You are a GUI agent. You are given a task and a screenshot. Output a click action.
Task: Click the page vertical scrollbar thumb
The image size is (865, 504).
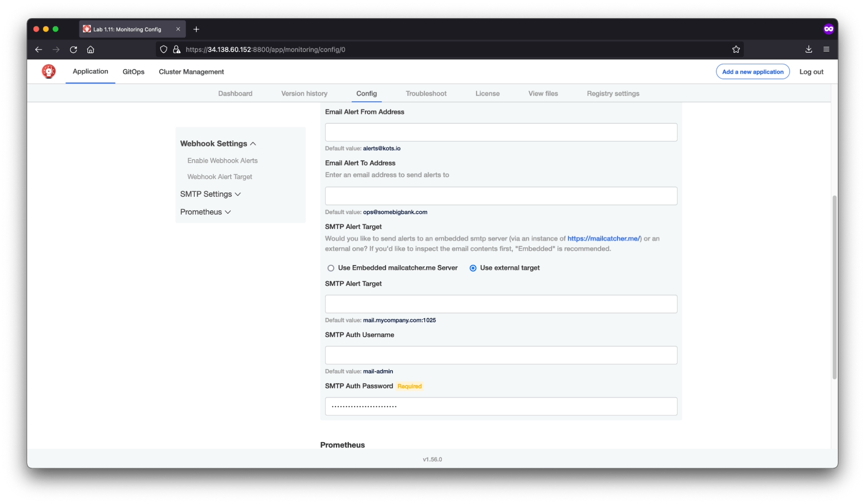[834, 287]
